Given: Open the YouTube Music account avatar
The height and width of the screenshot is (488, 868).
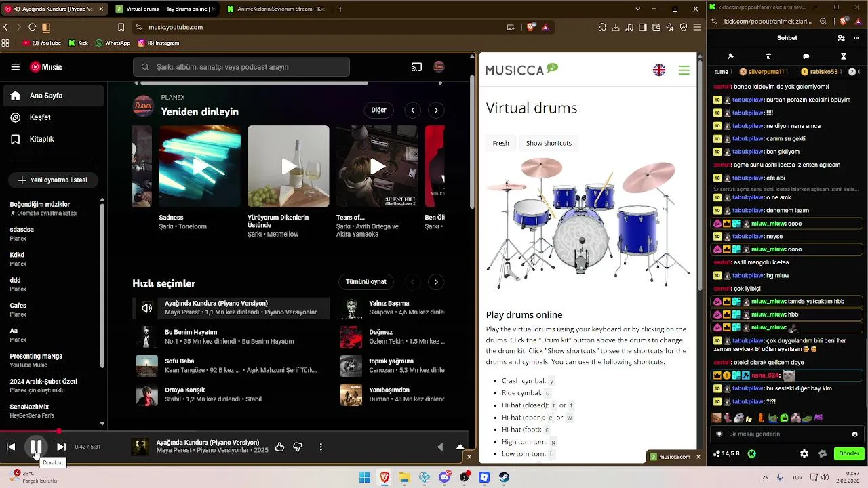Looking at the screenshot, I should pos(439,67).
